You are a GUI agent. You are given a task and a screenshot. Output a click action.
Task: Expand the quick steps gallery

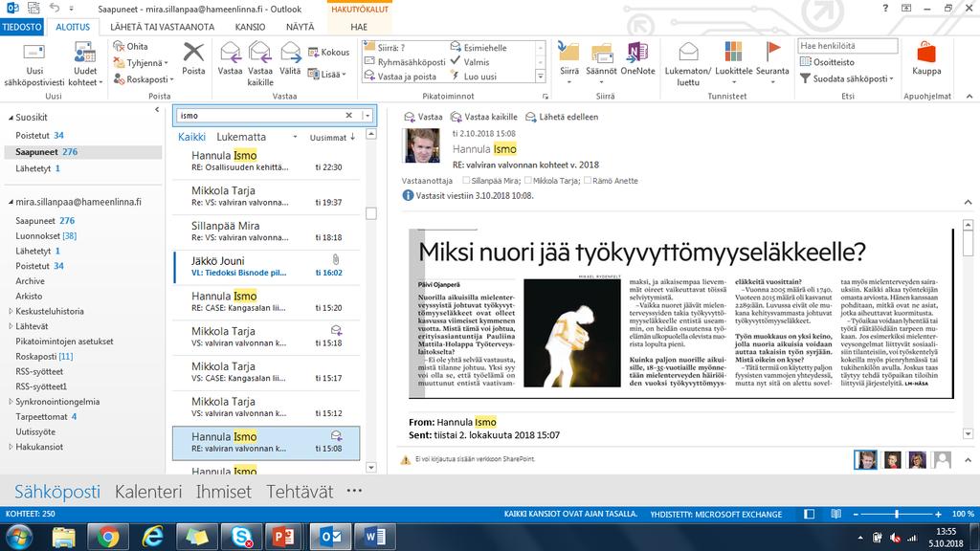541,77
